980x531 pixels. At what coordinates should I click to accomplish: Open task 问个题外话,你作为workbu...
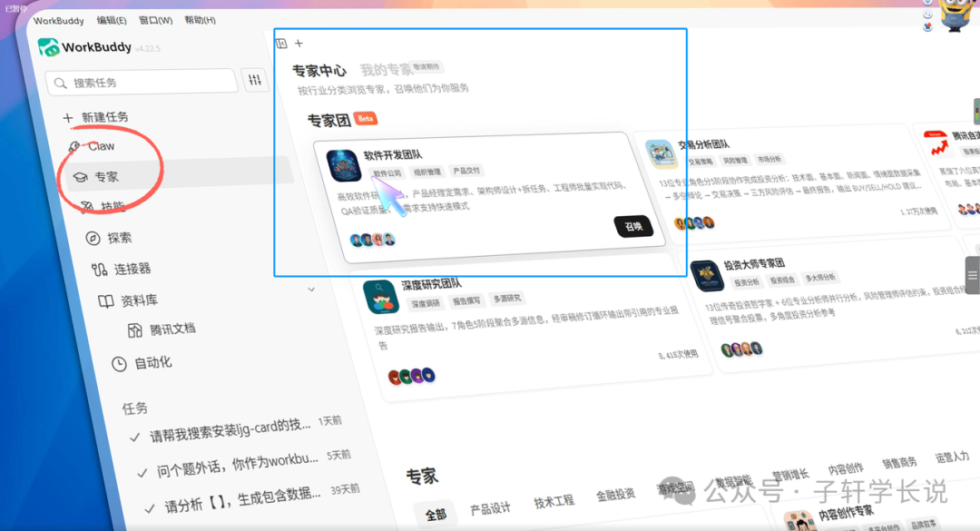click(x=237, y=464)
